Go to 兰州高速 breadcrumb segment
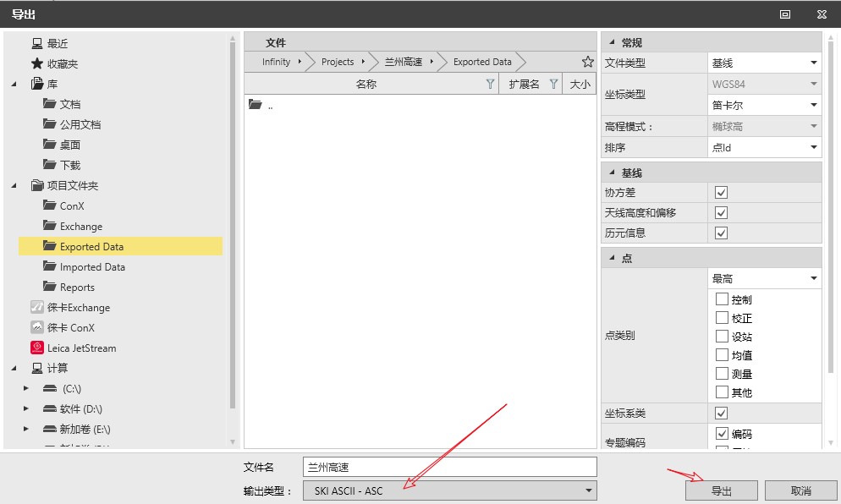The image size is (841, 504). [404, 62]
